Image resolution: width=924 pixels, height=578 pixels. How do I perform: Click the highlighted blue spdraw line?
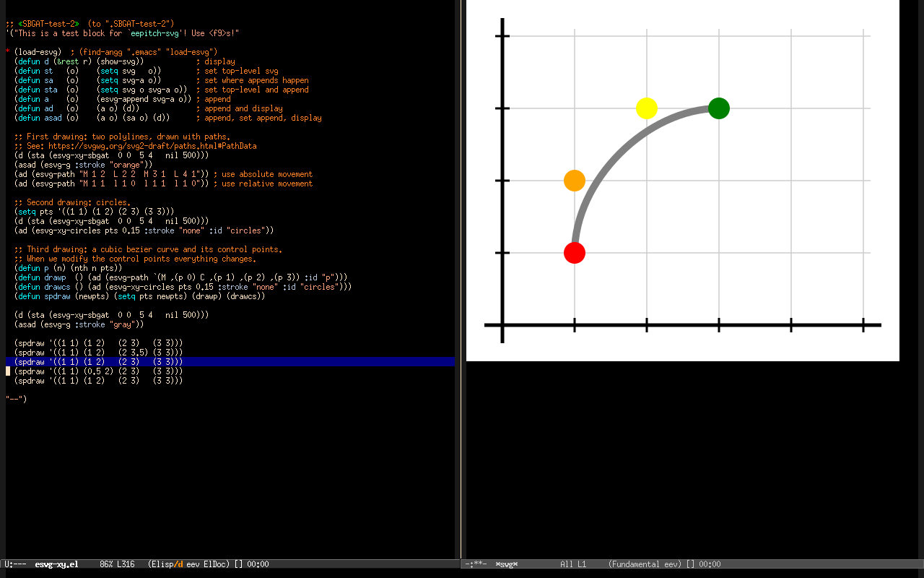[230, 362]
